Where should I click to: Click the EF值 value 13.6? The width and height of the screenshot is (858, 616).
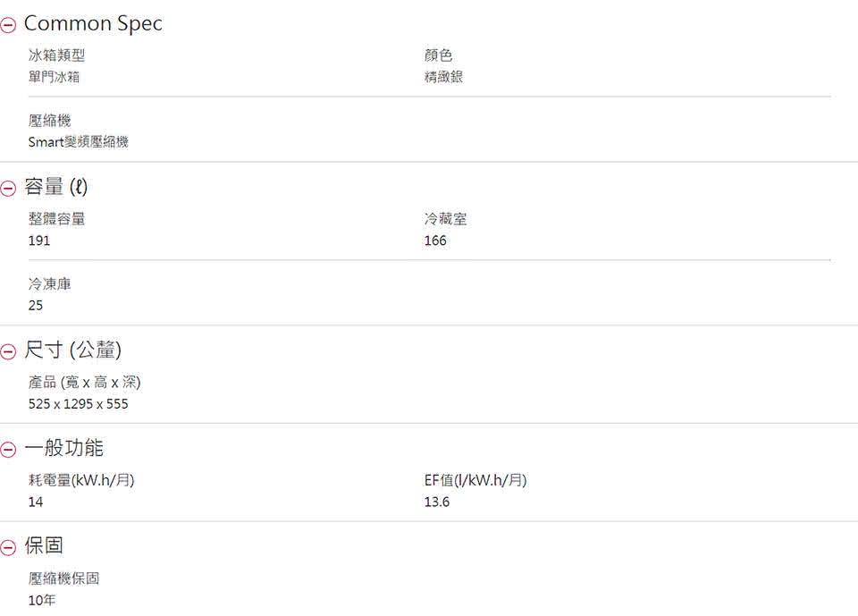point(437,502)
